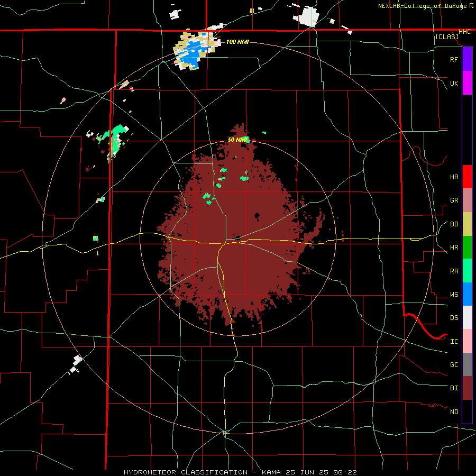The image size is (476, 476).
Task: Click the magenta UK legend swatch
Action: pos(467,83)
